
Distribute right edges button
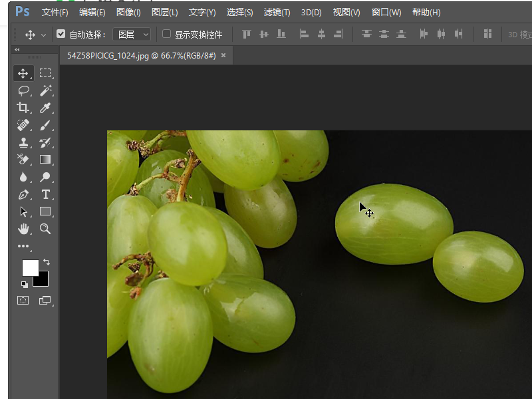[458, 34]
